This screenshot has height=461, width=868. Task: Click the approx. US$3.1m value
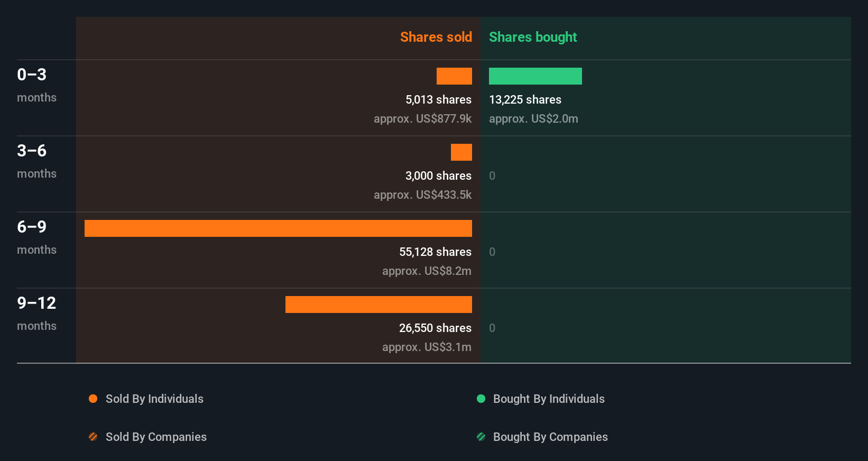coord(427,347)
